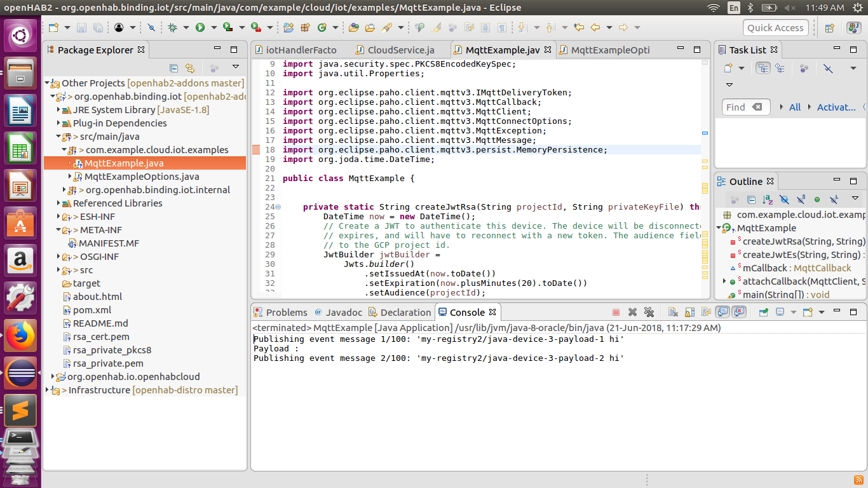Open Package Explorer view menu arrow

point(236,67)
